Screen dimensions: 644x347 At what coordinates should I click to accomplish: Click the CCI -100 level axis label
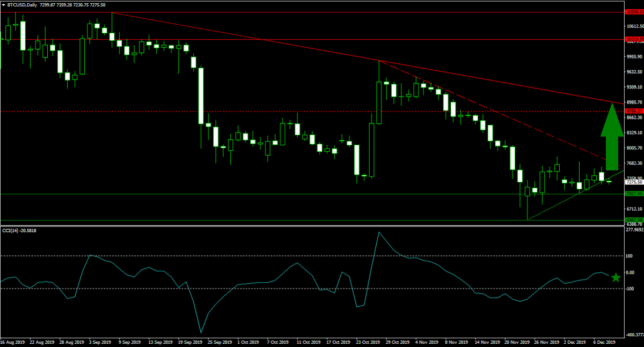[631, 289]
